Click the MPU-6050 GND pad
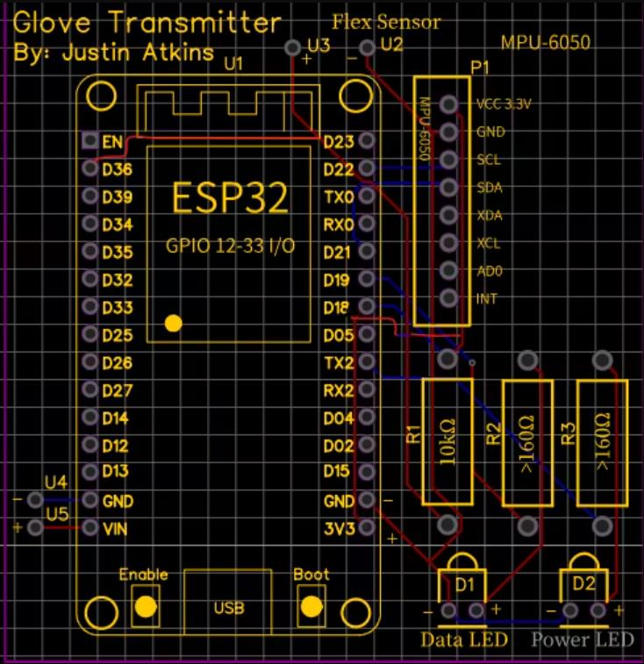Screen dimensions: 644x664 [x=448, y=132]
